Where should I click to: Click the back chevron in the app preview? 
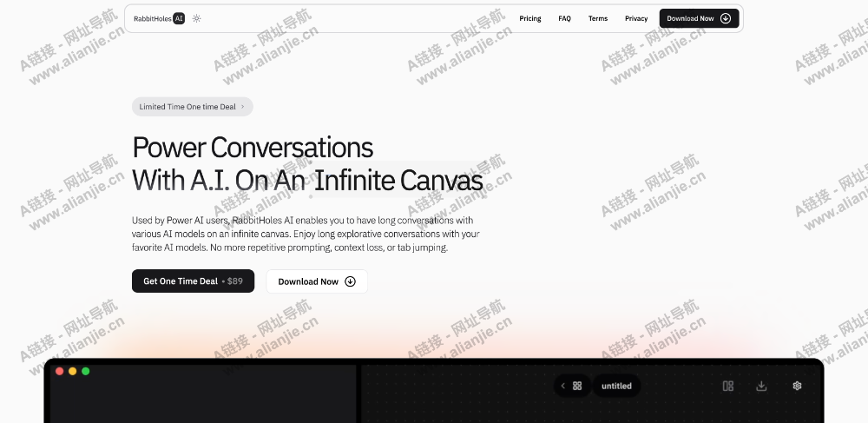[562, 386]
